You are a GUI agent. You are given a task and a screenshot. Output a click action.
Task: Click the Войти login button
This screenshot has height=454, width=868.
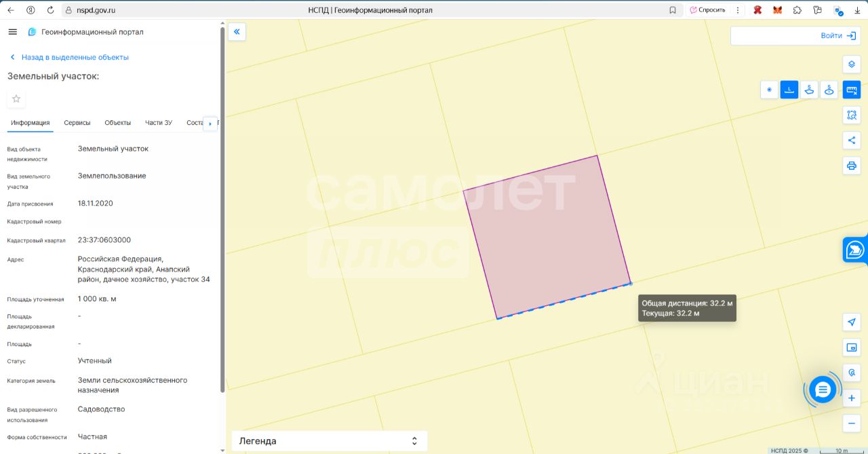pyautogui.click(x=838, y=36)
